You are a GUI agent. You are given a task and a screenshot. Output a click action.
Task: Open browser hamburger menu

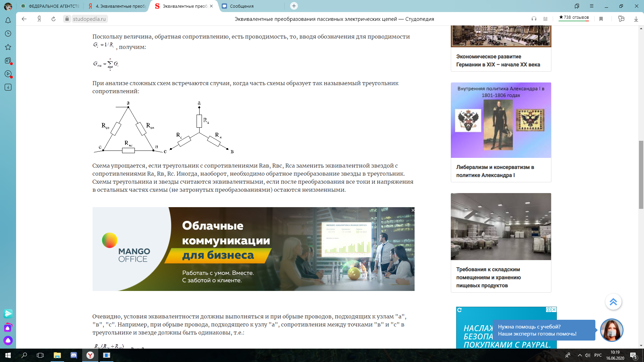click(592, 6)
